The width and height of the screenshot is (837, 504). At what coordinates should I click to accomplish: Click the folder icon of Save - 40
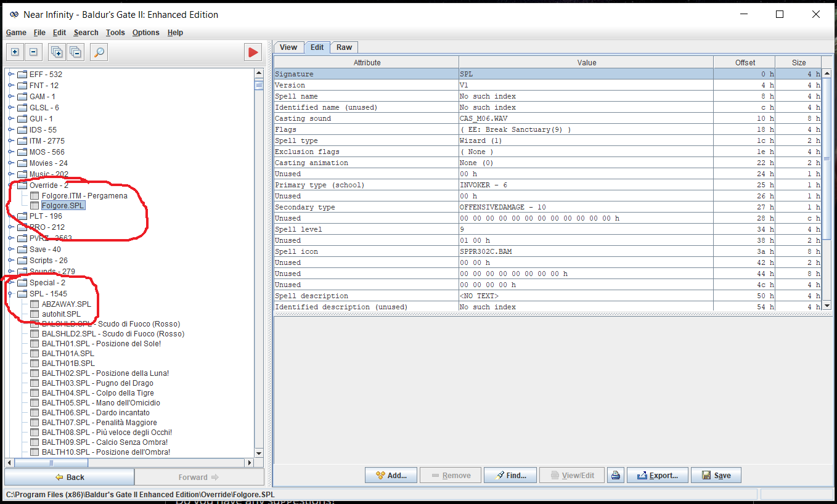click(x=22, y=250)
